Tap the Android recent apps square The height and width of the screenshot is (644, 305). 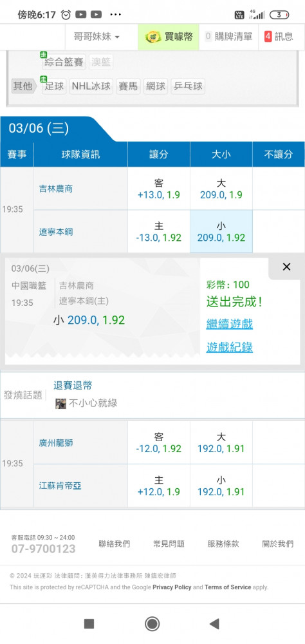coord(89,623)
